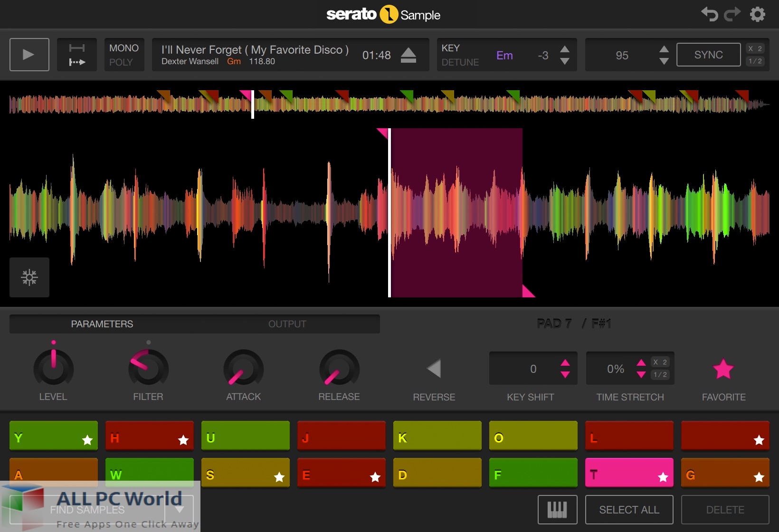Adjust the LEVEL knob
The image size is (779, 532).
(54, 368)
